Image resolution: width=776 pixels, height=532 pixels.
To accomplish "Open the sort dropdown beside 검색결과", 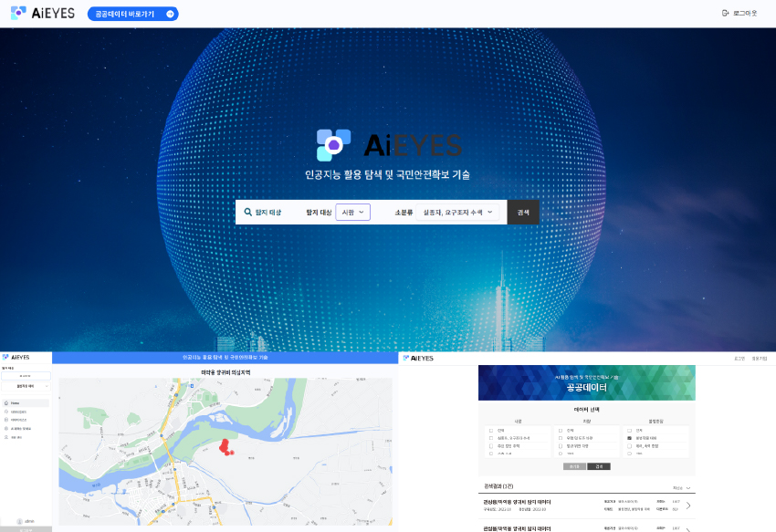I will (681, 488).
